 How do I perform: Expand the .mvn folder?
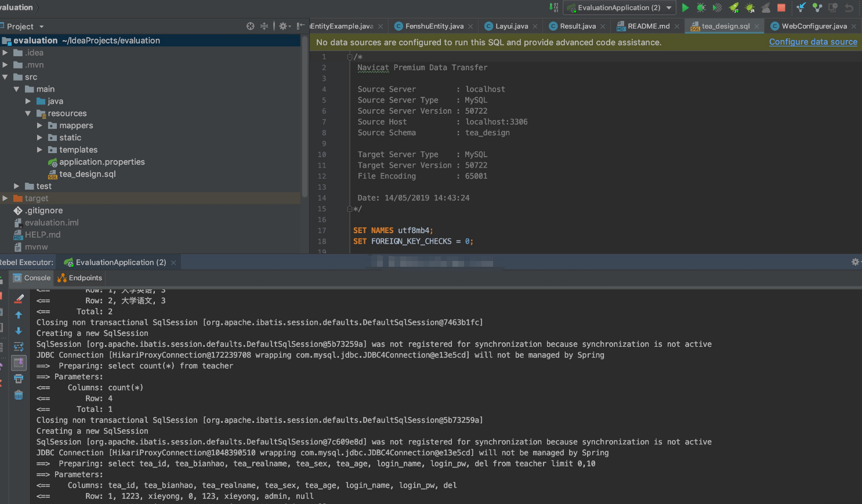click(x=5, y=65)
